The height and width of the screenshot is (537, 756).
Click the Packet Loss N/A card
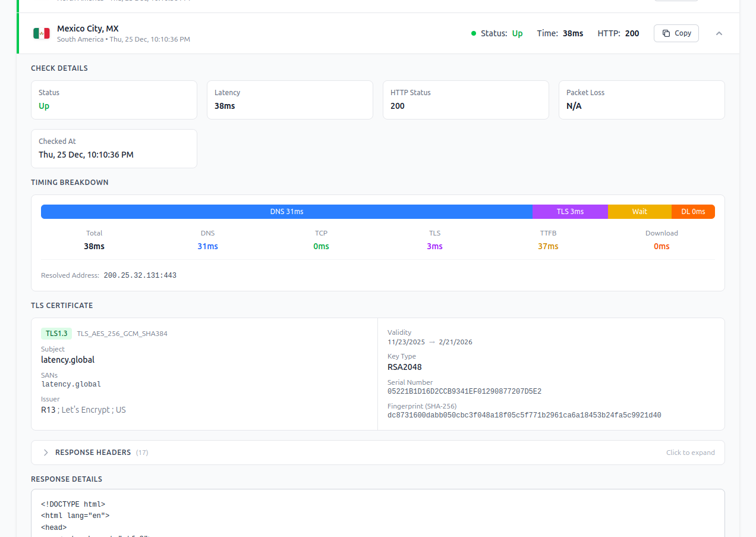[x=641, y=100]
